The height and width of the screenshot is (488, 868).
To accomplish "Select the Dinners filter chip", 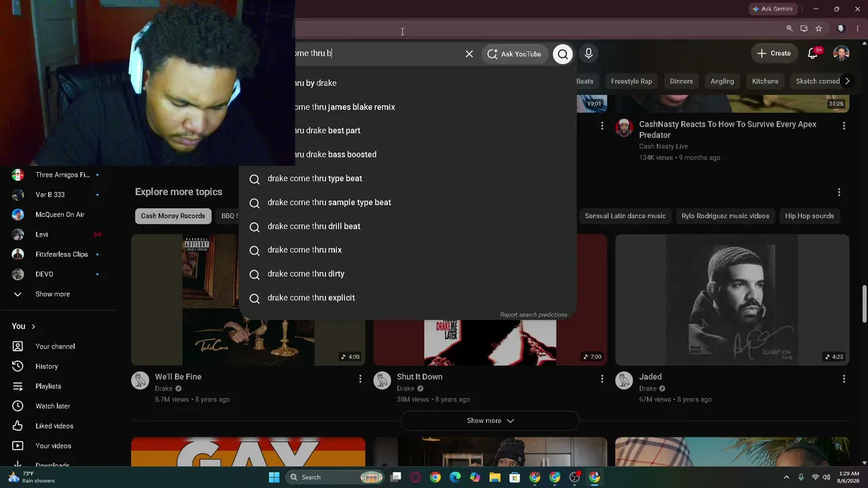I will 682,81.
